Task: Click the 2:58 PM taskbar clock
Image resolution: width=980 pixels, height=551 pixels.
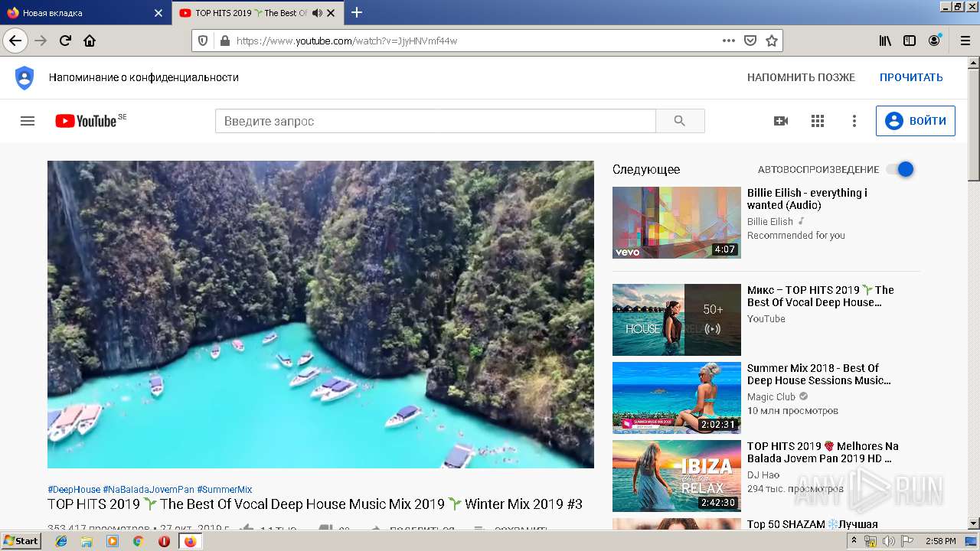Action: point(940,541)
